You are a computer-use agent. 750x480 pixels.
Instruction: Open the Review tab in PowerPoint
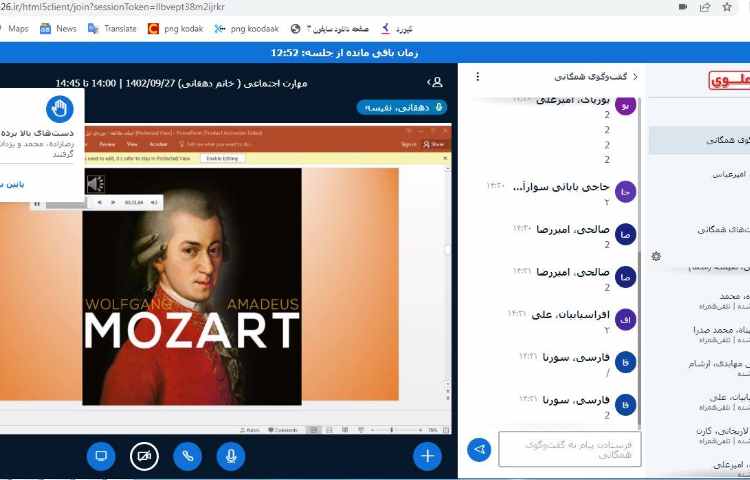coord(107,144)
